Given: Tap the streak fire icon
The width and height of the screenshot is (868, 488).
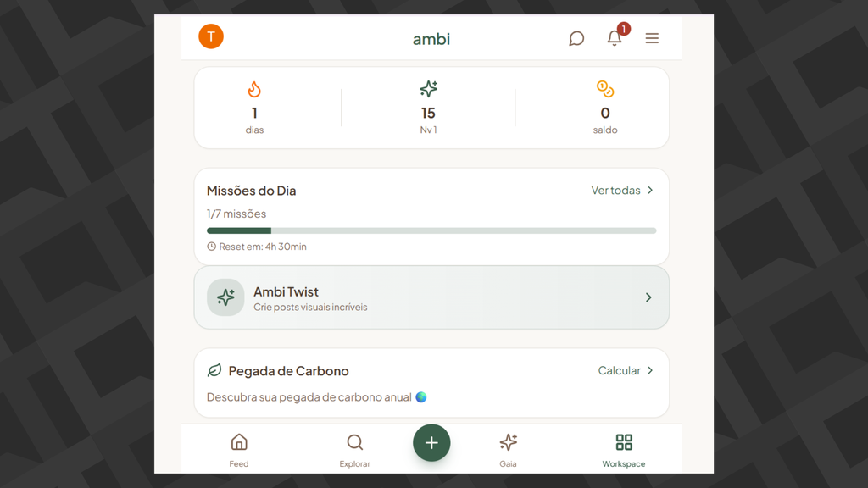Looking at the screenshot, I should (254, 89).
